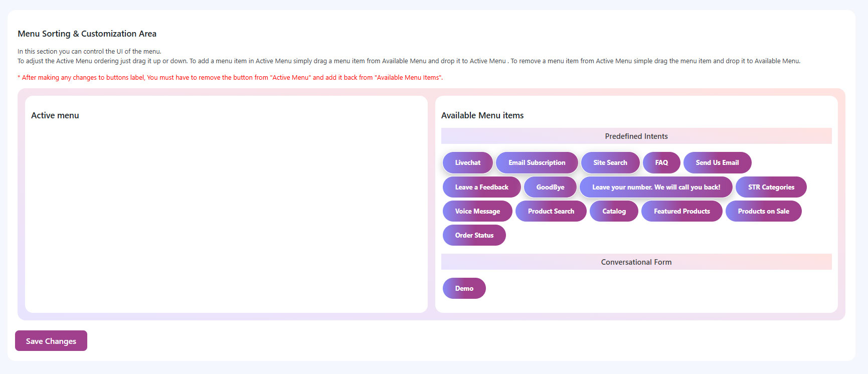Click the FAQ menu button
Viewport: 868px width, 374px height.
[x=661, y=163]
